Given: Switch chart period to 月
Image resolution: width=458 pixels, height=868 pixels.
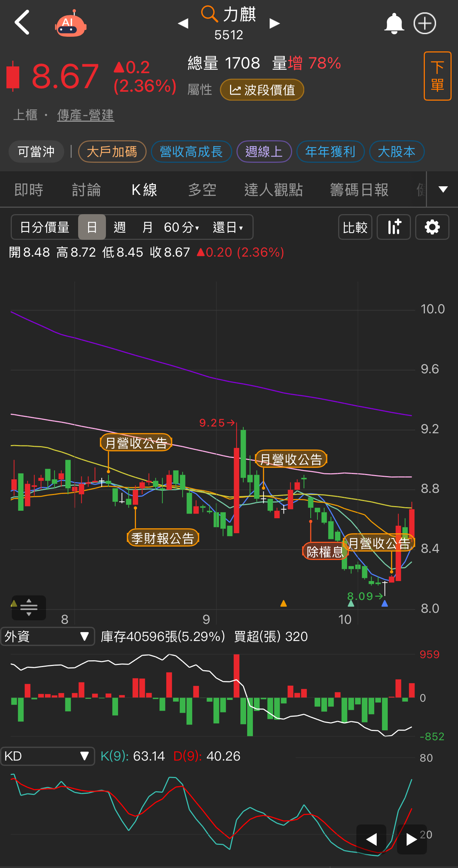Looking at the screenshot, I should (147, 227).
